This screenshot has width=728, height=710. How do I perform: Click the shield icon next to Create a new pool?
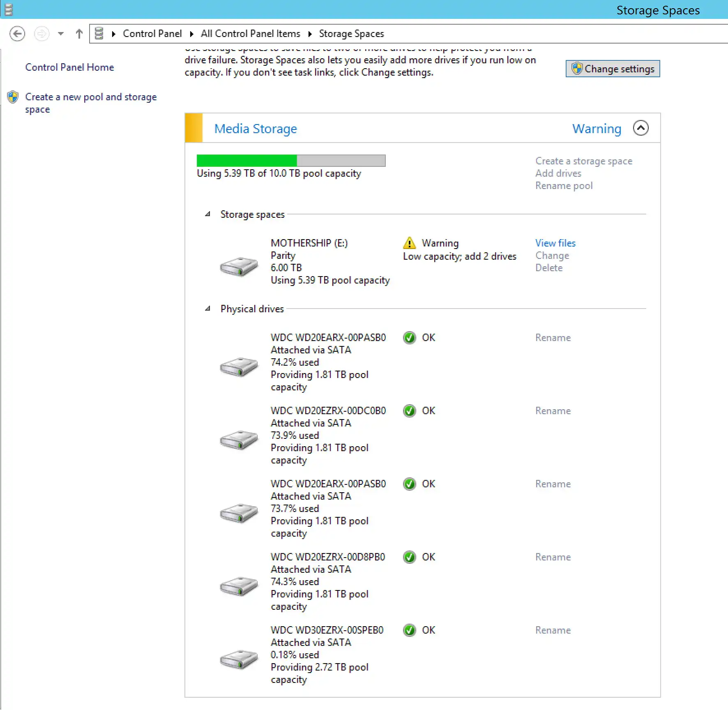[x=13, y=97]
